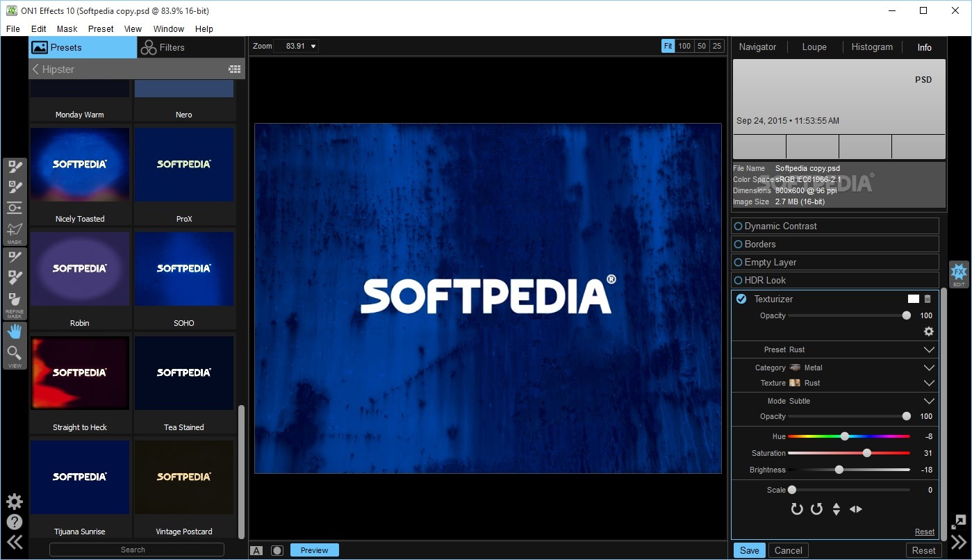Viewport: 972px width, 560px height.
Task: Switch to the Filters tab
Action: [x=191, y=47]
